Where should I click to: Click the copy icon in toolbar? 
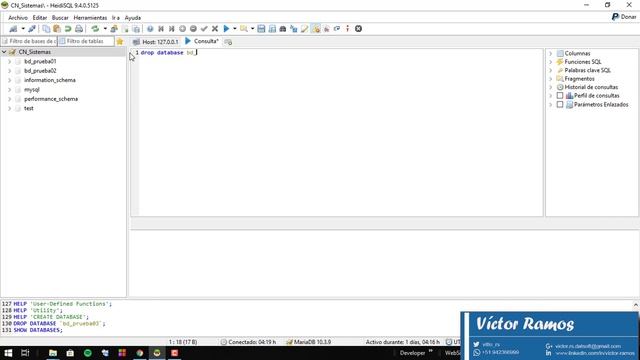46,29
